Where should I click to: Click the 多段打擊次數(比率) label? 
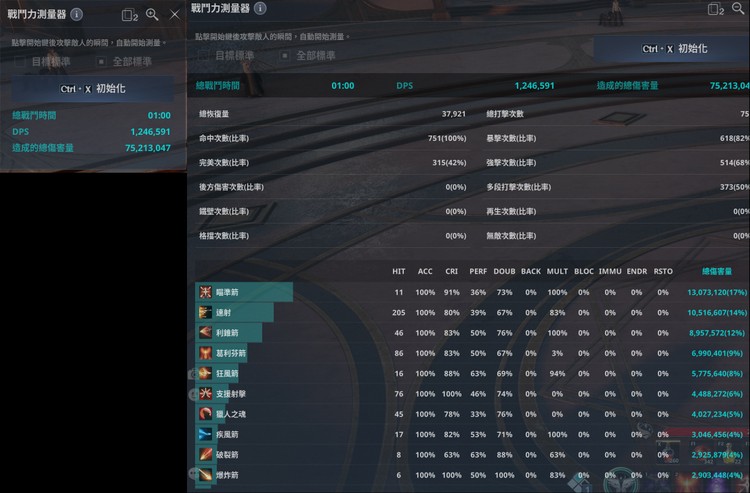point(519,187)
